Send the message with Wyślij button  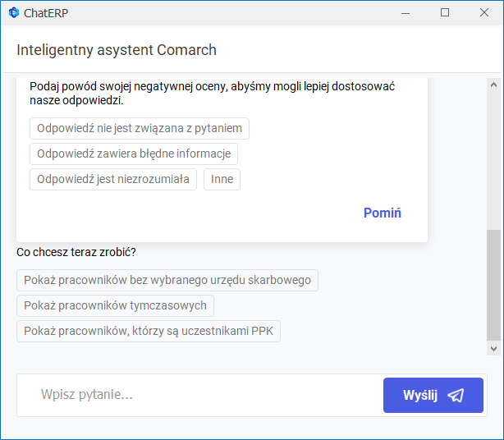click(433, 395)
